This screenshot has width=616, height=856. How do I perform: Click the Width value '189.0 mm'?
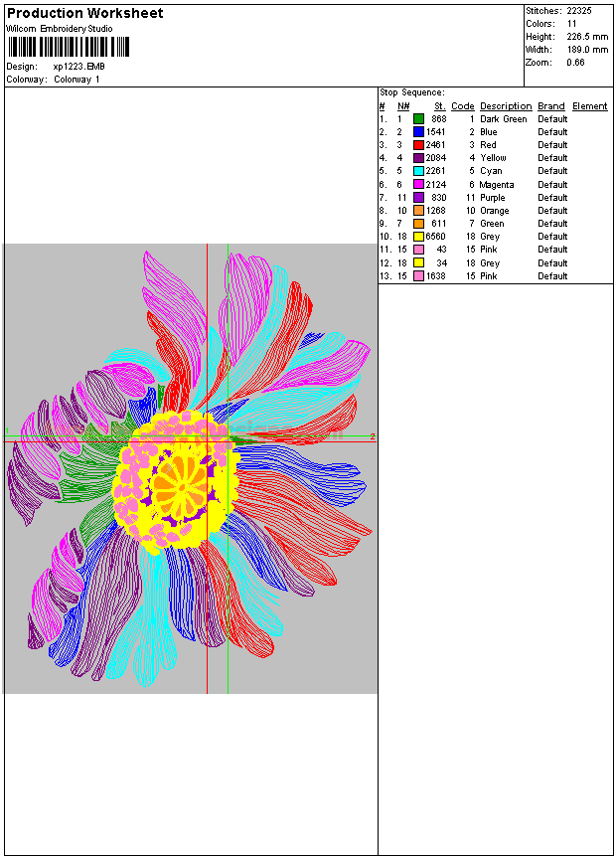pyautogui.click(x=587, y=50)
